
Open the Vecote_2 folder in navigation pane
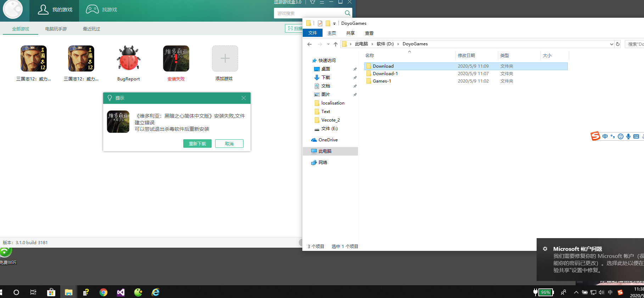click(327, 120)
